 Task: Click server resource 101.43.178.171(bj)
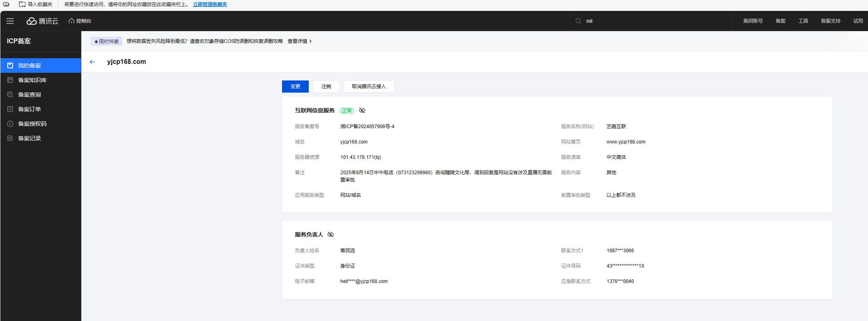pos(361,157)
